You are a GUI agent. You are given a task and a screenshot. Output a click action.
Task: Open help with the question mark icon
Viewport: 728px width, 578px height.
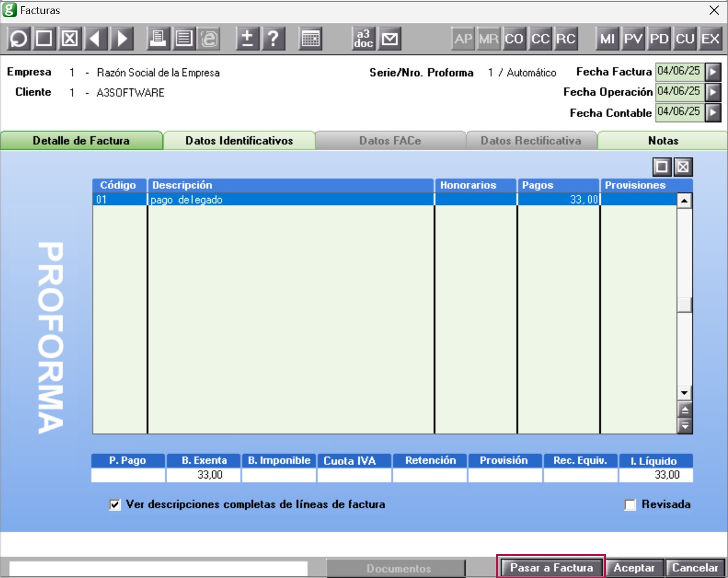273,39
